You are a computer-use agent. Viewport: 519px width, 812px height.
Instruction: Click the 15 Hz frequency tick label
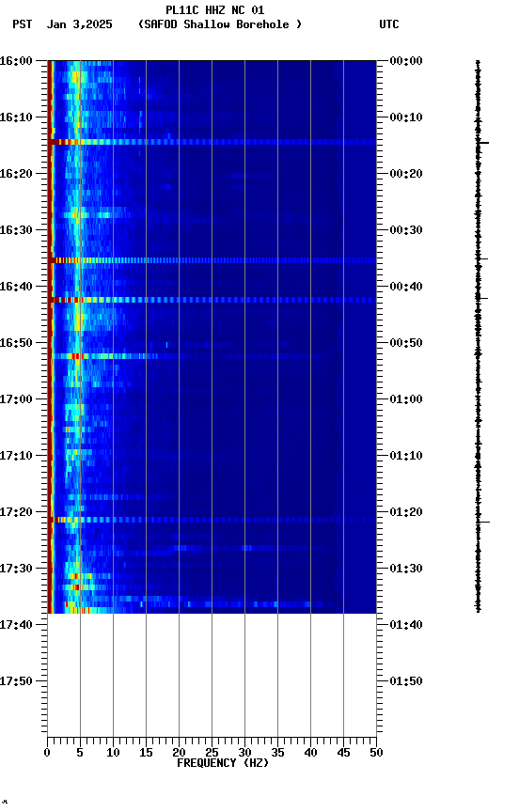tap(146, 753)
